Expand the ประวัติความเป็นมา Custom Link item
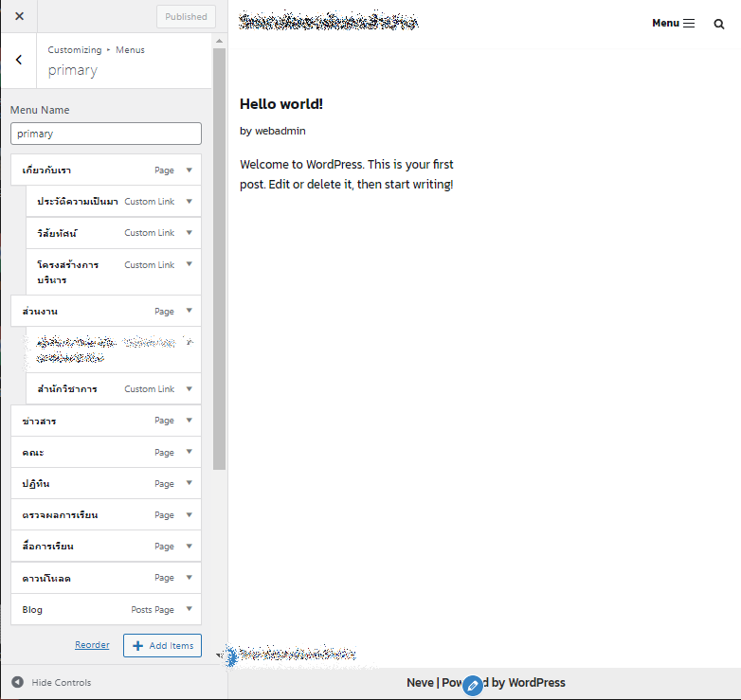 189,202
